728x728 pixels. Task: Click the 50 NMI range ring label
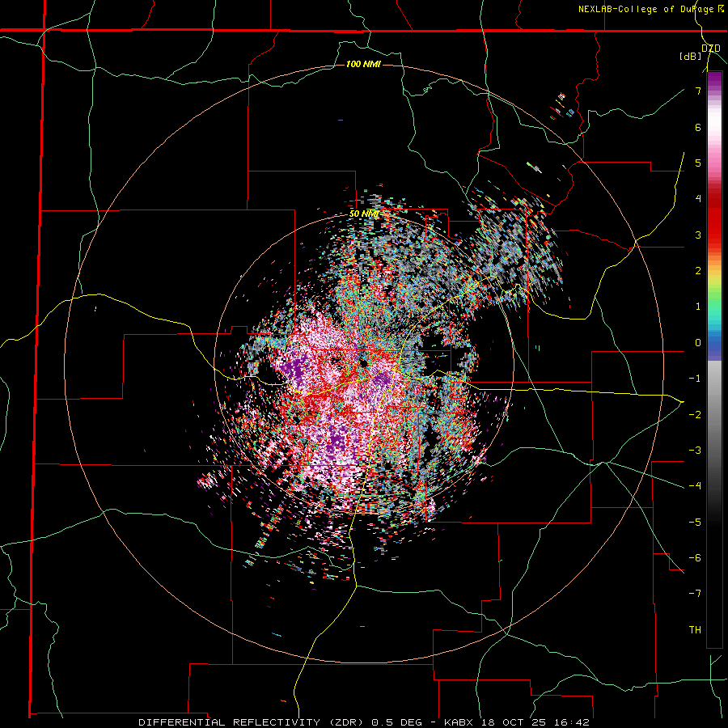[x=364, y=214]
